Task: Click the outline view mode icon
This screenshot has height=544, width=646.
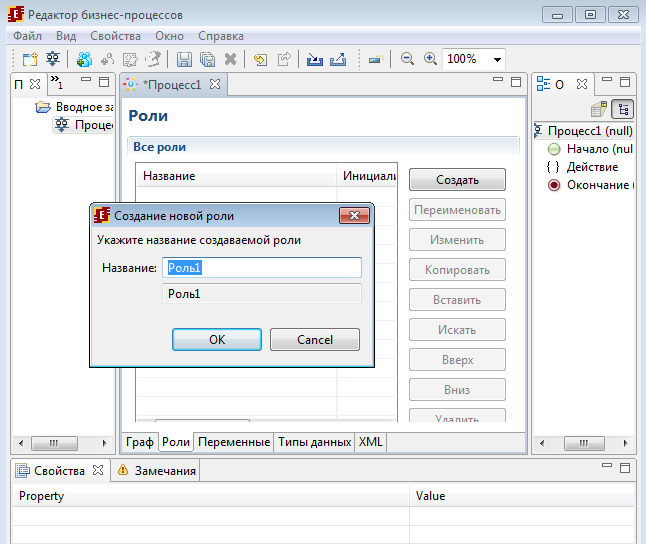Action: (623, 110)
